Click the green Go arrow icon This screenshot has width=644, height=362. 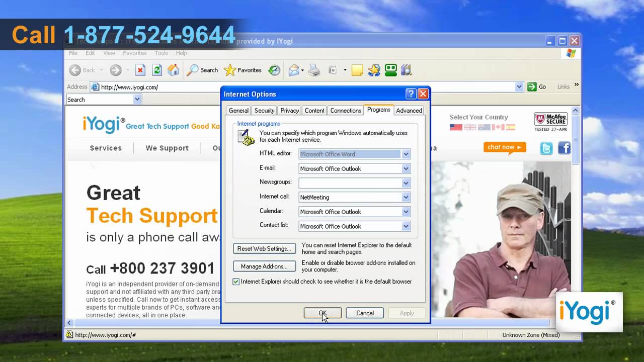coord(532,87)
